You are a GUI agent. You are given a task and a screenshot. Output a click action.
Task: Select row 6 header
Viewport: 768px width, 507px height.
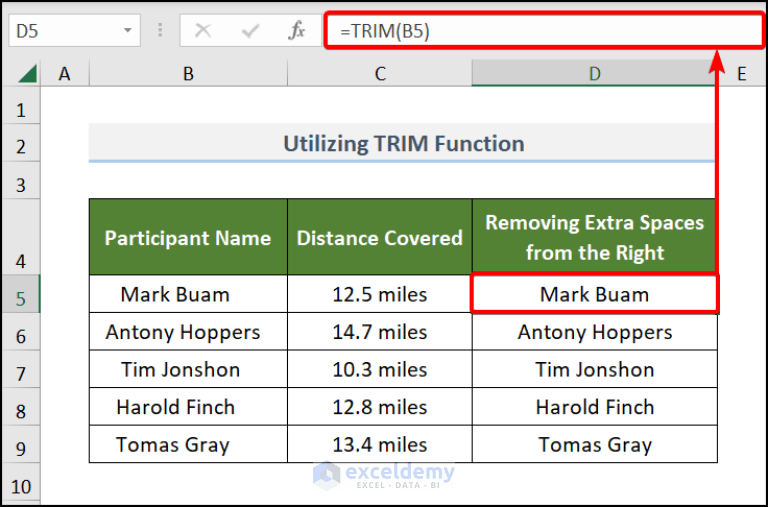(x=21, y=331)
